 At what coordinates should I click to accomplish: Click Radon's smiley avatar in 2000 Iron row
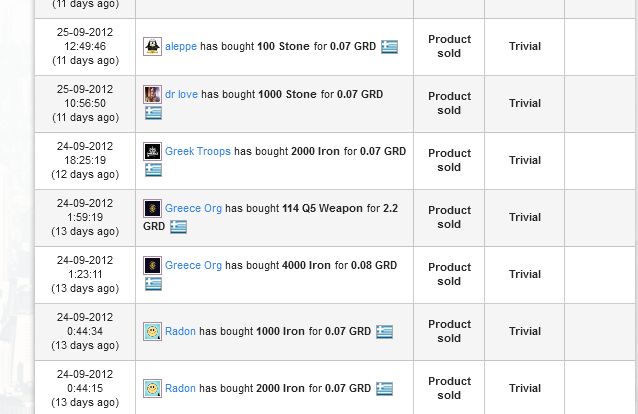coord(152,388)
